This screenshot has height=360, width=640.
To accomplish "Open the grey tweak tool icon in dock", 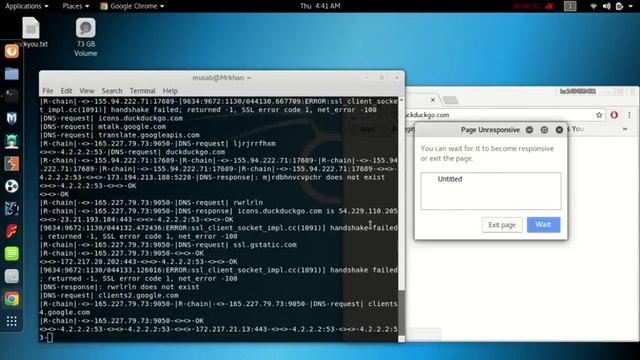I will coord(11,276).
